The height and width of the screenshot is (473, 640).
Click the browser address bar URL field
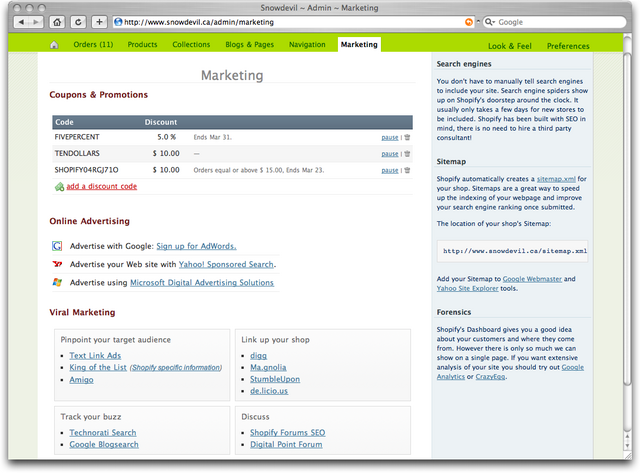coord(292,22)
